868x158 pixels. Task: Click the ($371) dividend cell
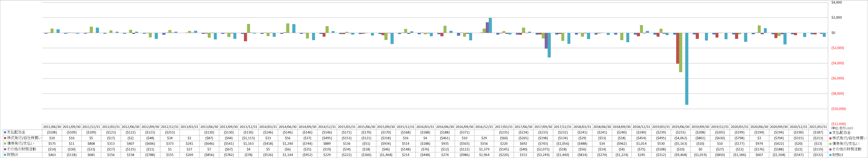coord(465,132)
